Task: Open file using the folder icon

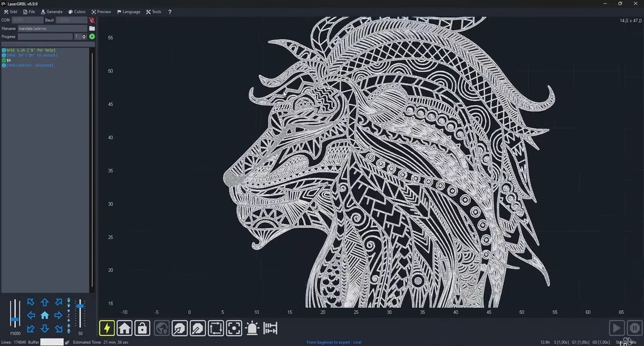Action: click(92, 28)
